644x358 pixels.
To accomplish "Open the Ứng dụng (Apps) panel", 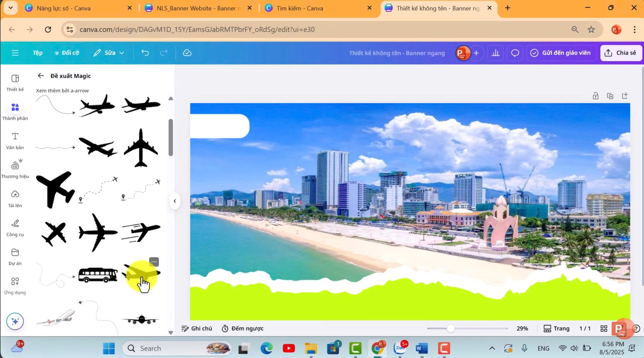I will (x=15, y=285).
